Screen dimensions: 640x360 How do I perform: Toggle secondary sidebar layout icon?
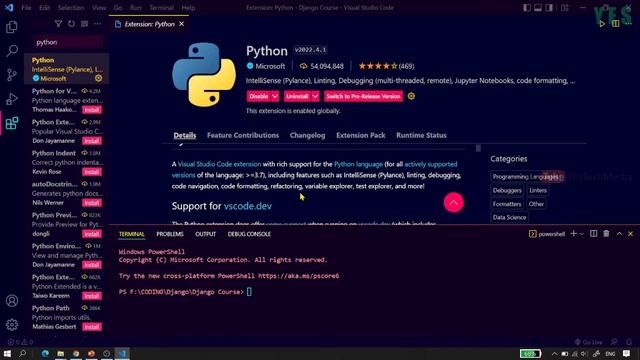[x=549, y=8]
